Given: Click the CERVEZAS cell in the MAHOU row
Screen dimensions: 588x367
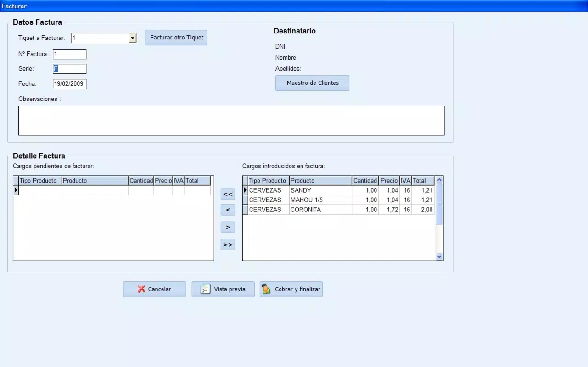Looking at the screenshot, I should point(269,200).
